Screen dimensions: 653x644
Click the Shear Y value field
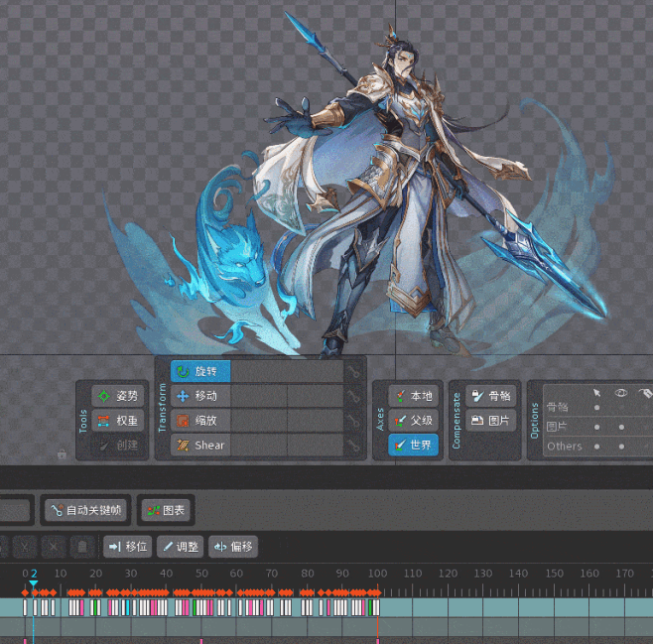[316, 445]
